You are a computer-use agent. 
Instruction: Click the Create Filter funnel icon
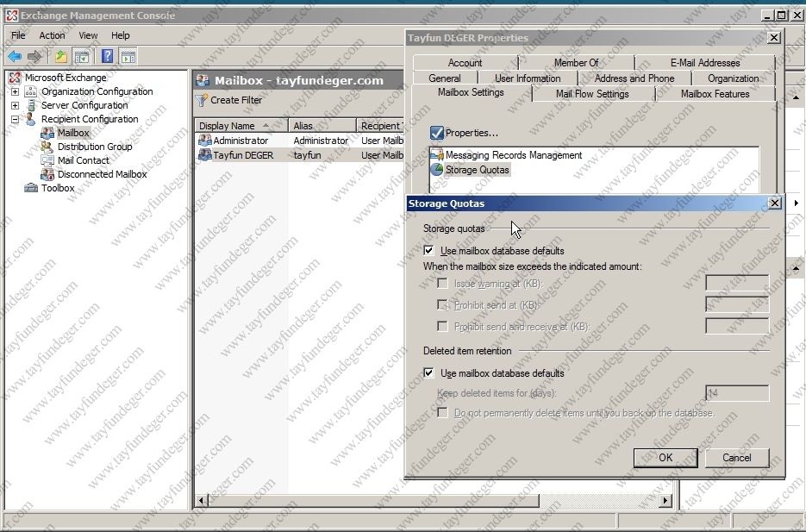pos(202,100)
